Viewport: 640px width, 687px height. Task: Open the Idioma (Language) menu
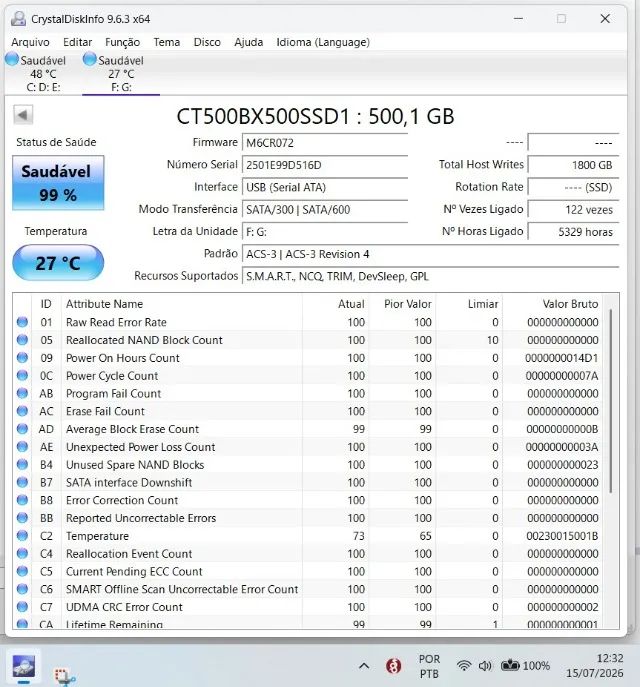coord(323,42)
